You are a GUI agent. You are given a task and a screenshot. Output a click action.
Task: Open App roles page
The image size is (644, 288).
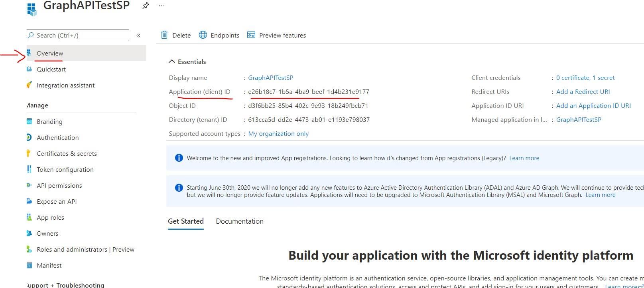coord(50,217)
